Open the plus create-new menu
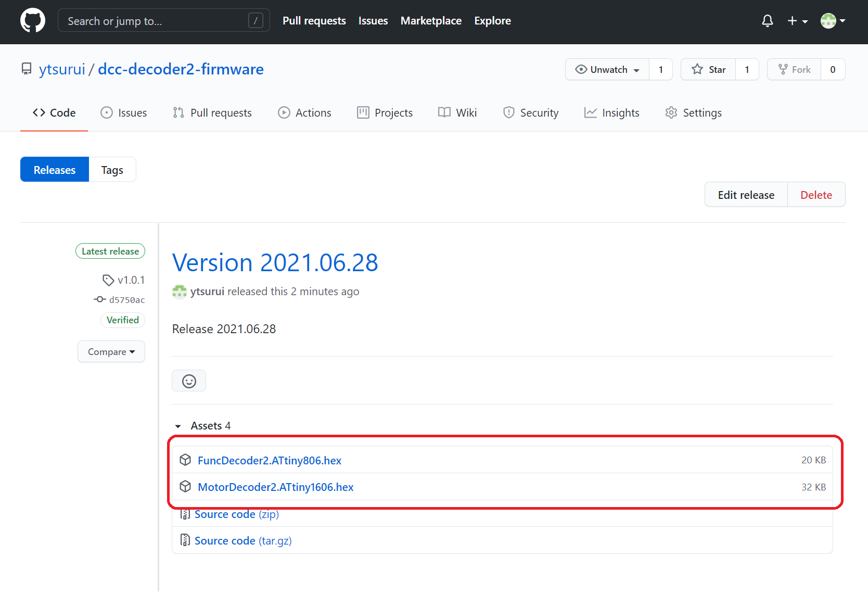 click(797, 21)
